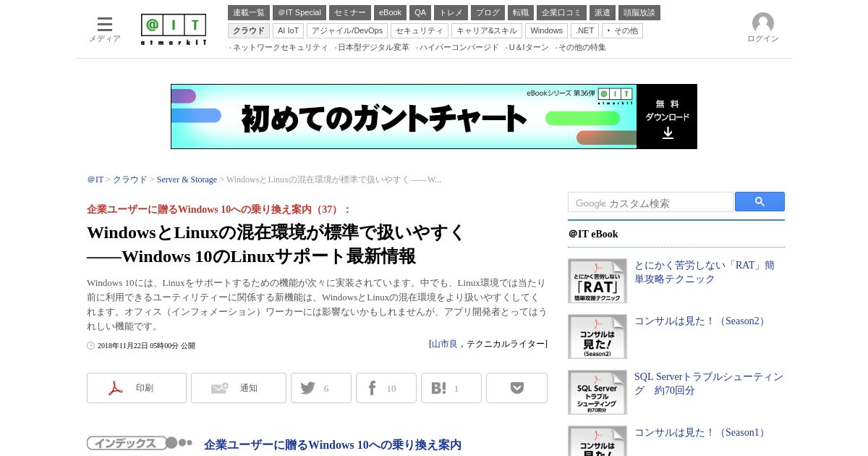Open the メディア hamburger menu

(x=105, y=29)
